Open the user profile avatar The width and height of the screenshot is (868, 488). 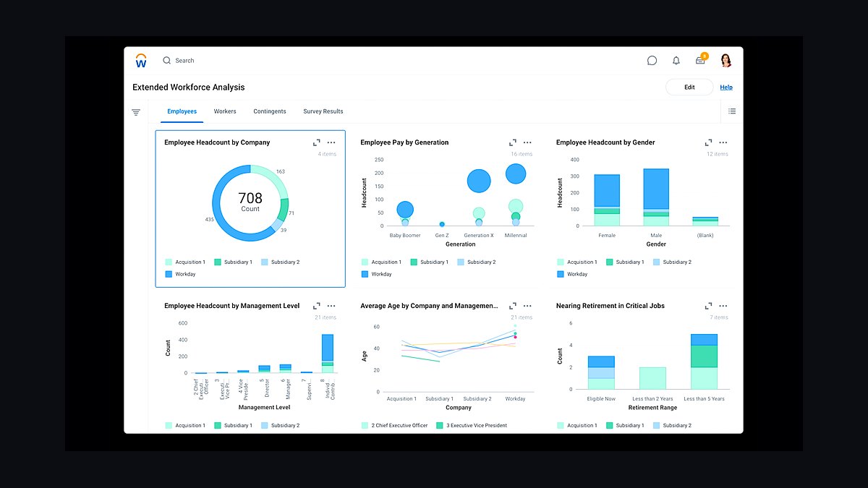(x=726, y=61)
